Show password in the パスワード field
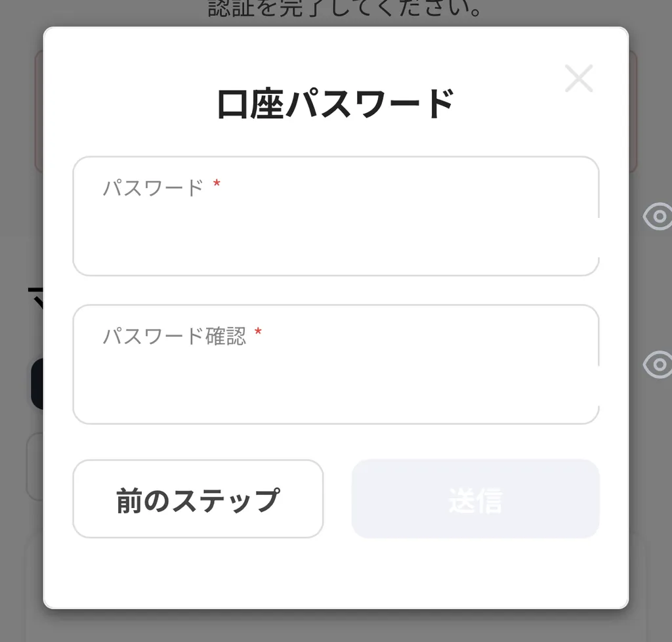Screen dimensions: 672x642 [657, 217]
